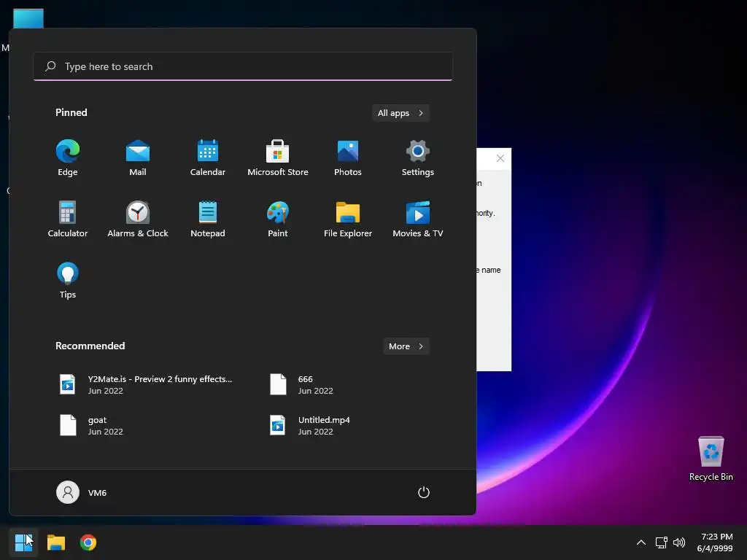Screen dimensions: 747x560
Task: Click More recommended items
Action: (406, 346)
